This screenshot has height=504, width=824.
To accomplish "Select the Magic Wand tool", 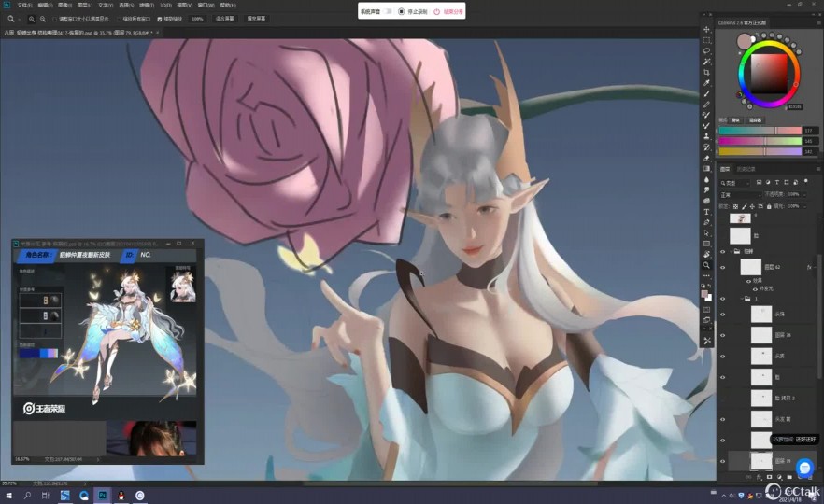I will (707, 62).
